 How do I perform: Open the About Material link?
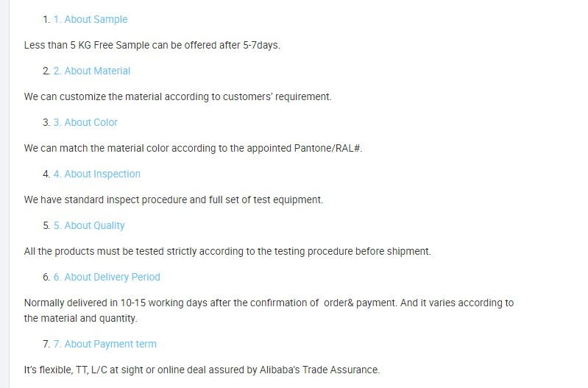(92, 71)
